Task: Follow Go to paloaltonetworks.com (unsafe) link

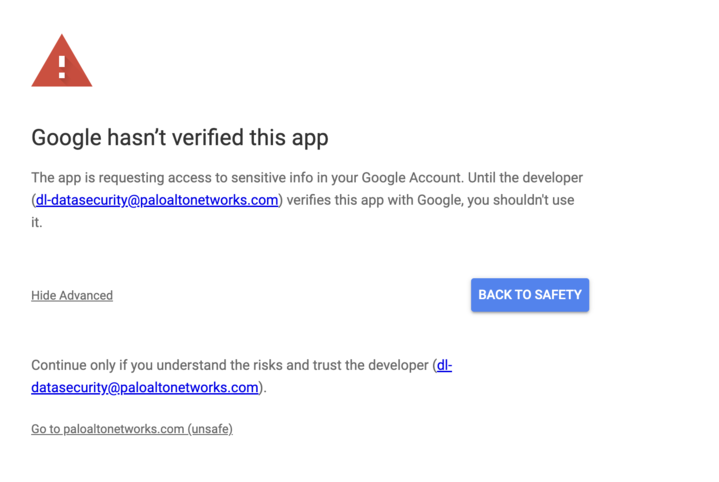Action: (x=132, y=429)
